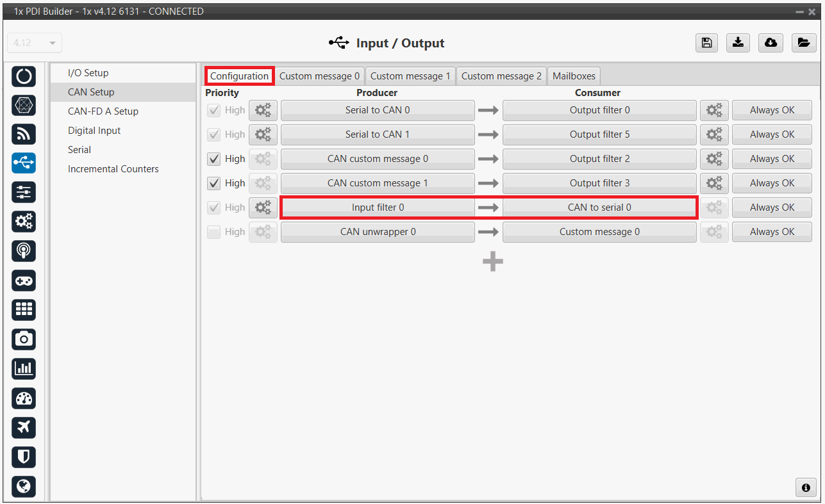The image size is (825, 504).
Task: Click the info icon at bottom right
Action: [806, 487]
